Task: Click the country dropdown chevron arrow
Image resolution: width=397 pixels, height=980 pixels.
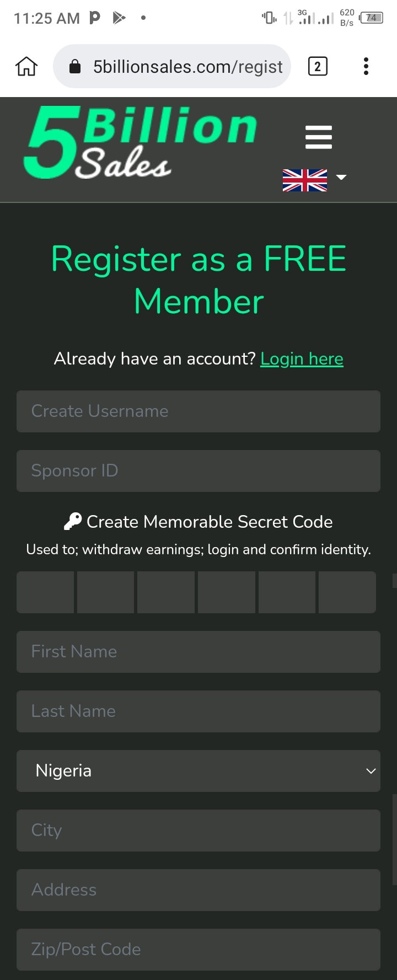Action: point(371,771)
